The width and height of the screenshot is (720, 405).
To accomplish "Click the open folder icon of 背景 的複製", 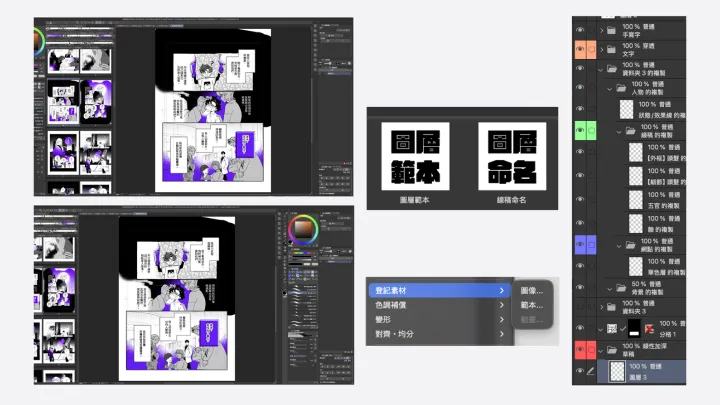I will tap(621, 288).
